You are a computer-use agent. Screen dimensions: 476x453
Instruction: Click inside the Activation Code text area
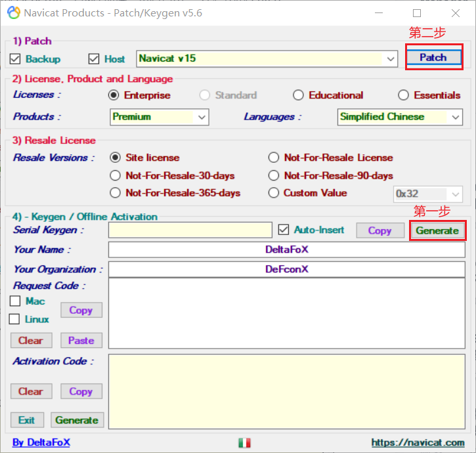tap(286, 391)
